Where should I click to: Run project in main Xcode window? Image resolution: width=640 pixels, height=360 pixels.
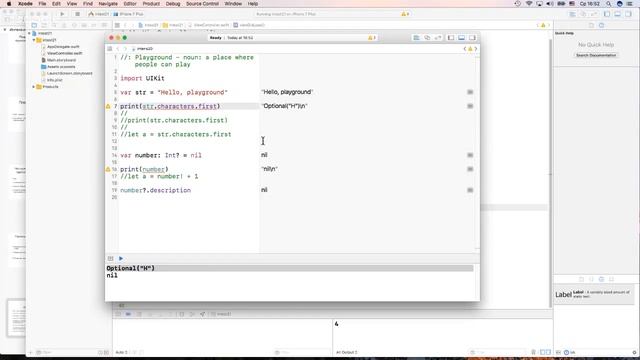[62, 14]
